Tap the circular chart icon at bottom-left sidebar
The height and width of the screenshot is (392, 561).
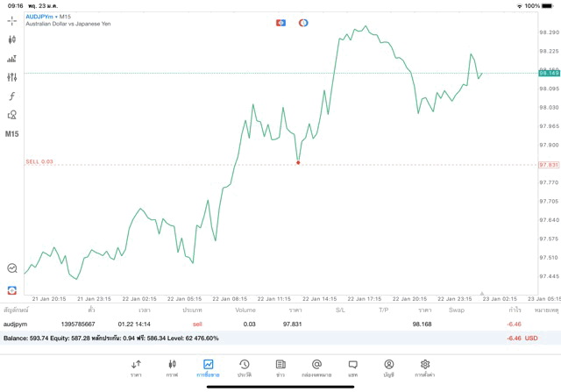point(11,268)
